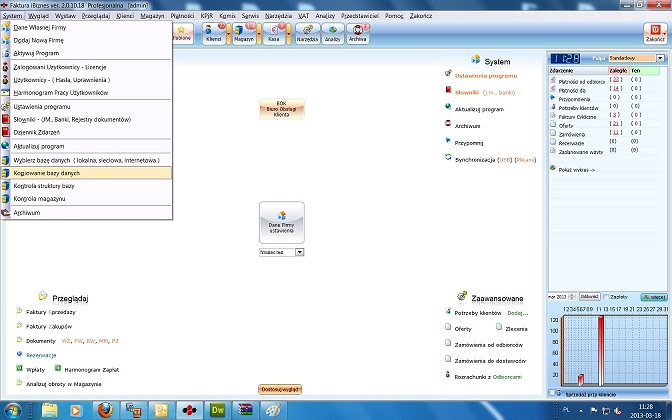The width and height of the screenshot is (672, 420).
Task: Open Dreamweaver from the taskbar
Action: click(x=218, y=410)
